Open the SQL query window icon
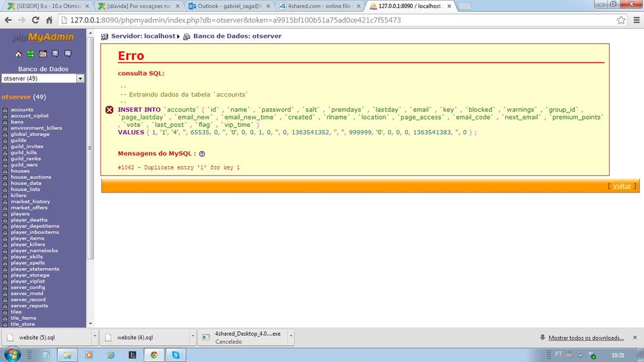 point(43,54)
